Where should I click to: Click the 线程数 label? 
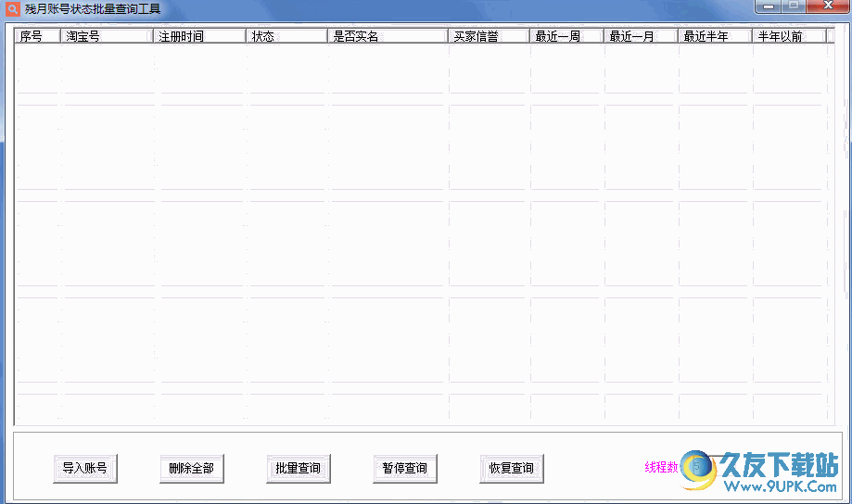pyautogui.click(x=661, y=467)
